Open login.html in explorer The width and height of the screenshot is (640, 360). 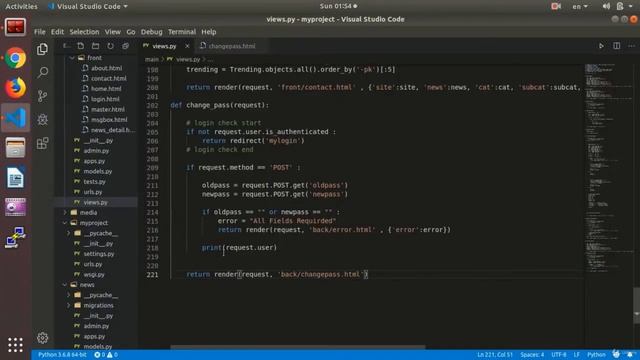(105, 99)
